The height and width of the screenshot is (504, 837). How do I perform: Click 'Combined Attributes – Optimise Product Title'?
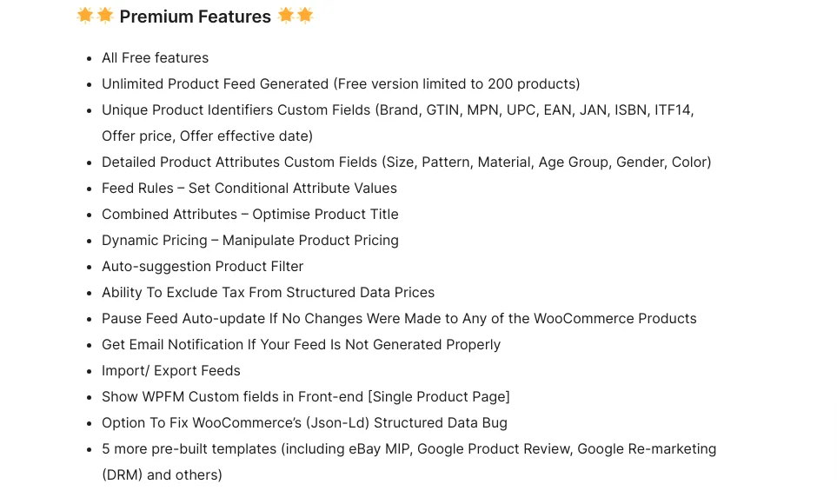point(249,214)
